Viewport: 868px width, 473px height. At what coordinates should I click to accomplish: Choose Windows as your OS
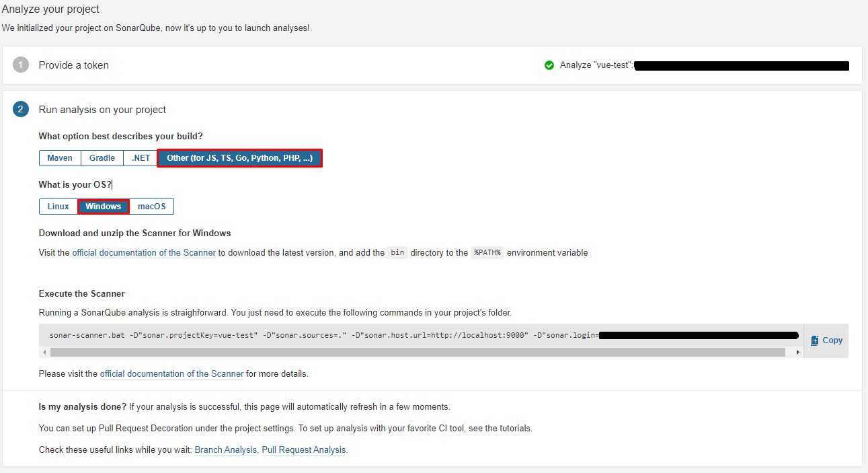point(103,207)
